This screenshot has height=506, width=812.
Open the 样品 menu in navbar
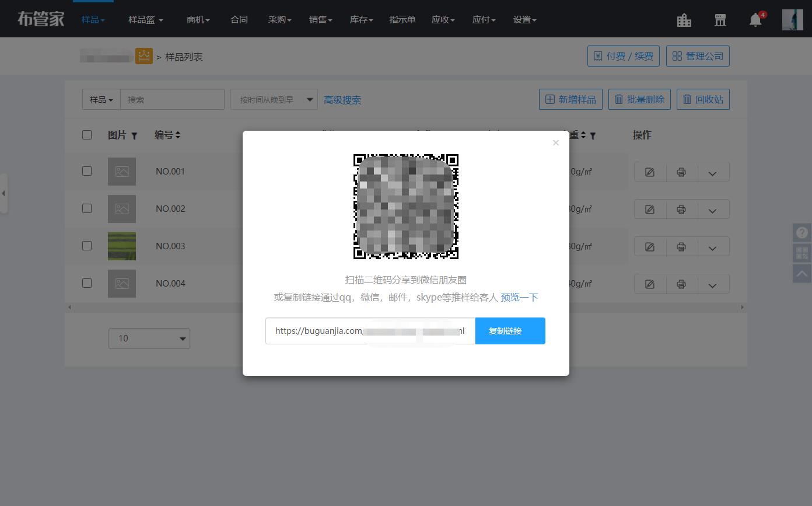(93, 19)
